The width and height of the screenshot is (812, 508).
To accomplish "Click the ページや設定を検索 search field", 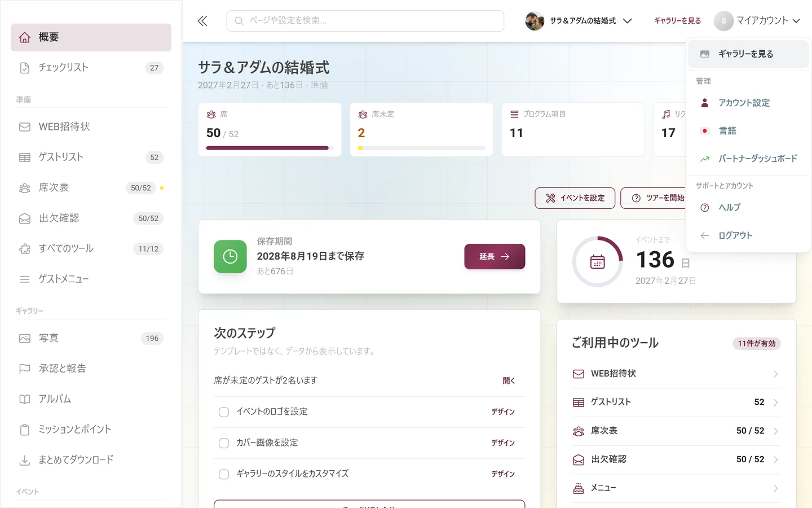I will pos(365,21).
